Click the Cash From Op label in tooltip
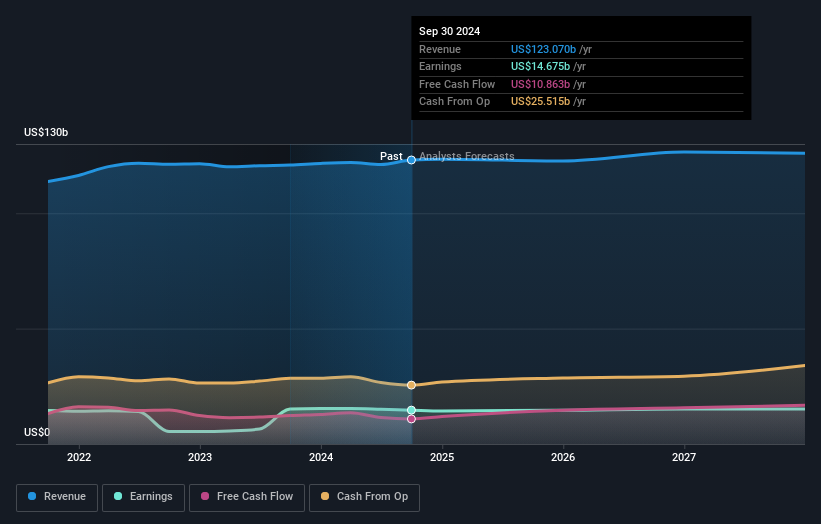Screen dimensions: 821x524 point(454,102)
